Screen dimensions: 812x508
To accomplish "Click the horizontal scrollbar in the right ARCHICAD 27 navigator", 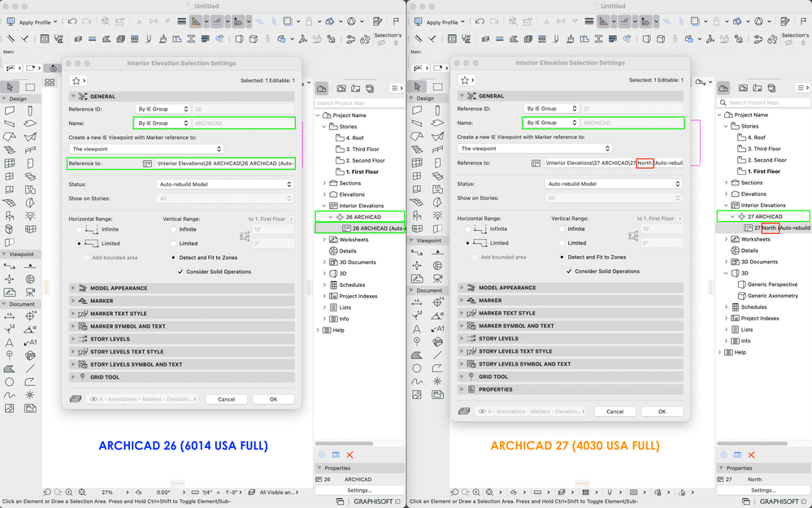I will (x=752, y=443).
